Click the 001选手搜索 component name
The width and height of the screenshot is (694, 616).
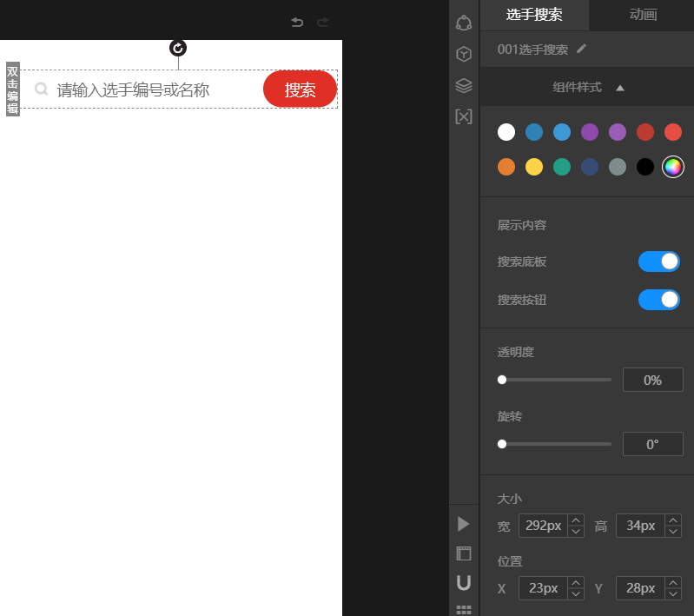(532, 50)
